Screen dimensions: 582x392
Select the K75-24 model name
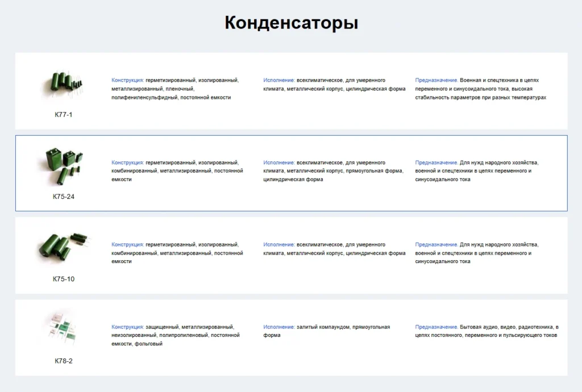(x=64, y=197)
